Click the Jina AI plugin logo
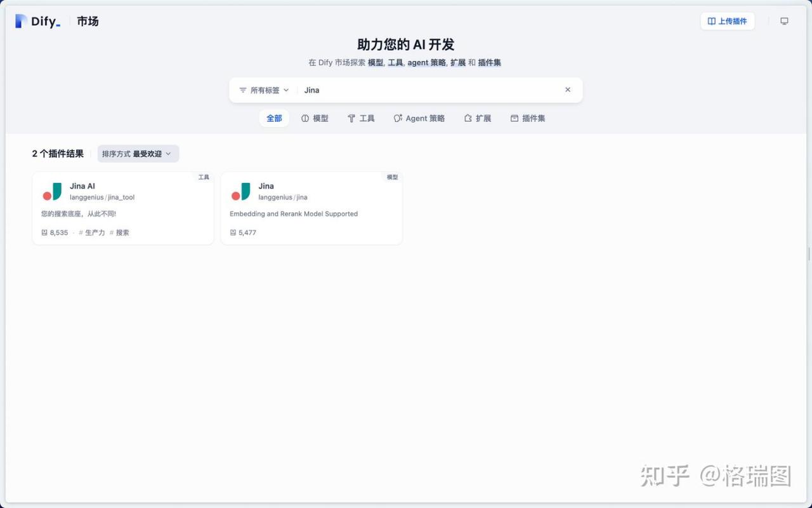This screenshot has width=812, height=508. [52, 191]
